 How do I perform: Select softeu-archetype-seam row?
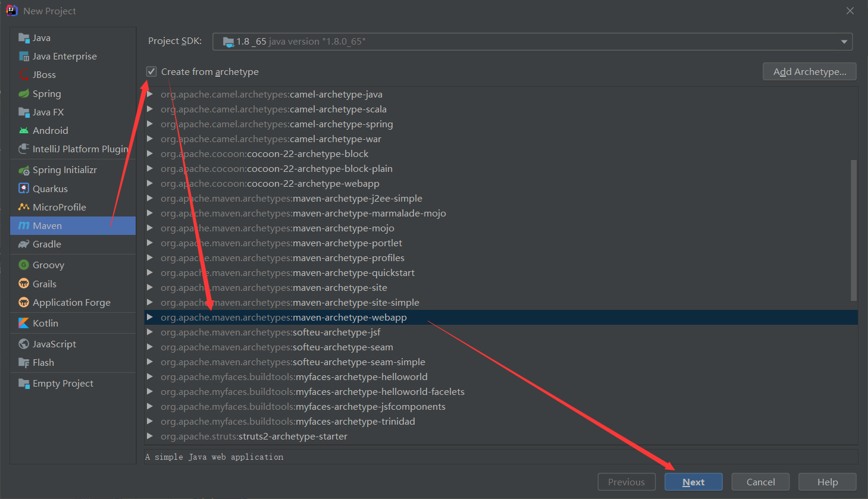coord(501,347)
